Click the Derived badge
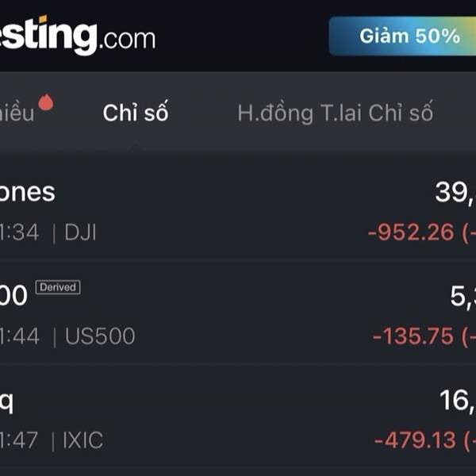Image resolution: width=476 pixels, height=476 pixels. coord(58,286)
